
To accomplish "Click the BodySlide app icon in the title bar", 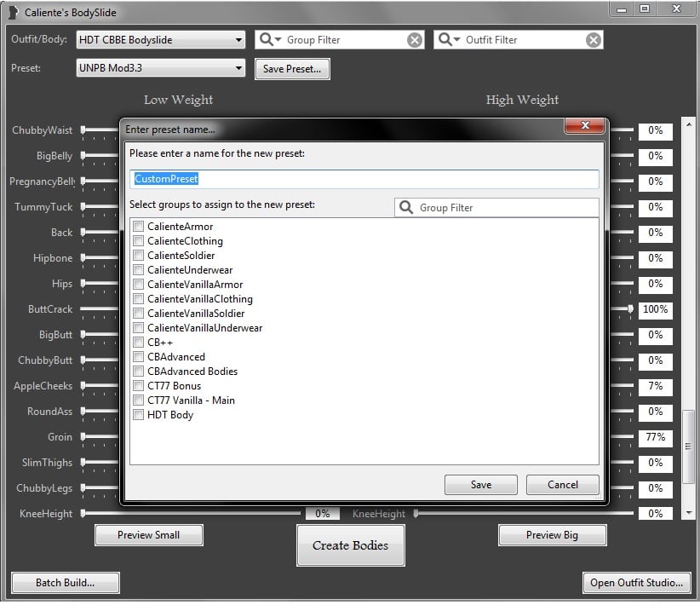I will click(14, 12).
